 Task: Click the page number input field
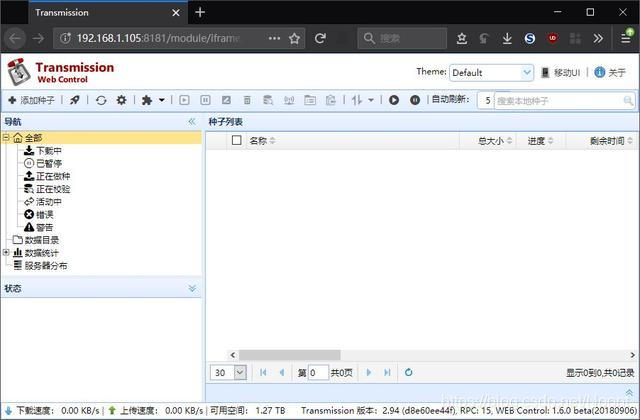click(318, 372)
